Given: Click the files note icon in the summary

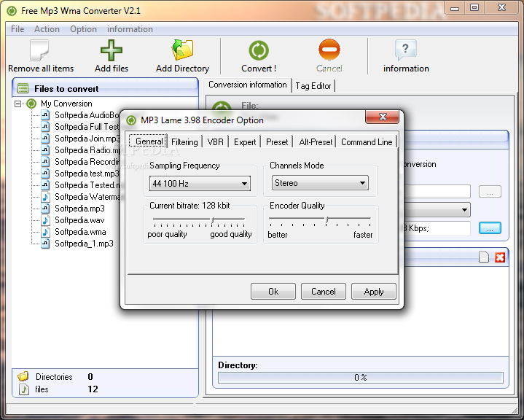Looking at the screenshot, I should pyautogui.click(x=24, y=389).
